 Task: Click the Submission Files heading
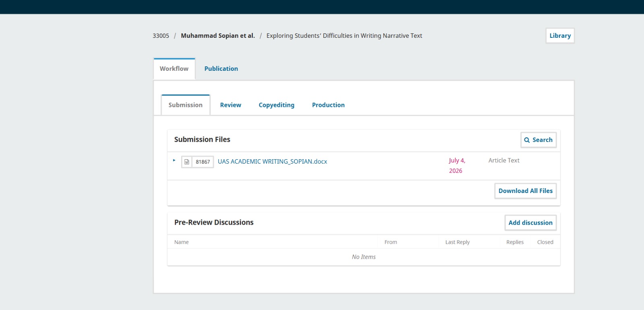point(202,140)
